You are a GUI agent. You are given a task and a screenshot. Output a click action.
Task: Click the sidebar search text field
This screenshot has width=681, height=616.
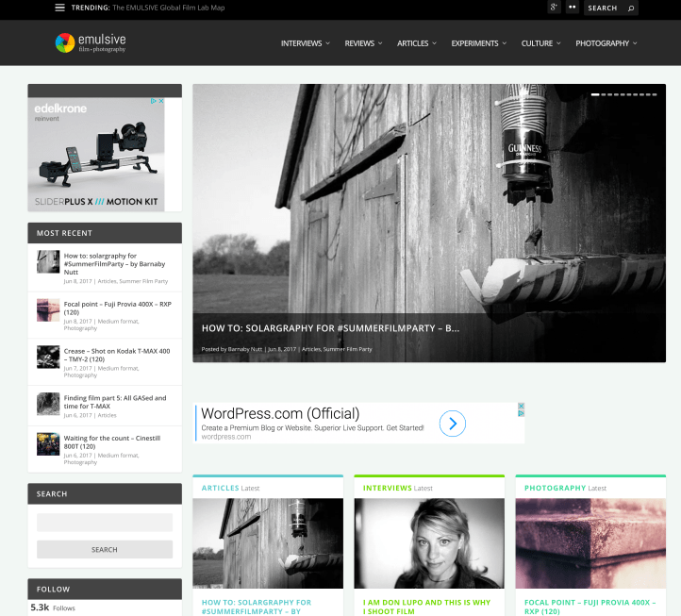point(105,523)
